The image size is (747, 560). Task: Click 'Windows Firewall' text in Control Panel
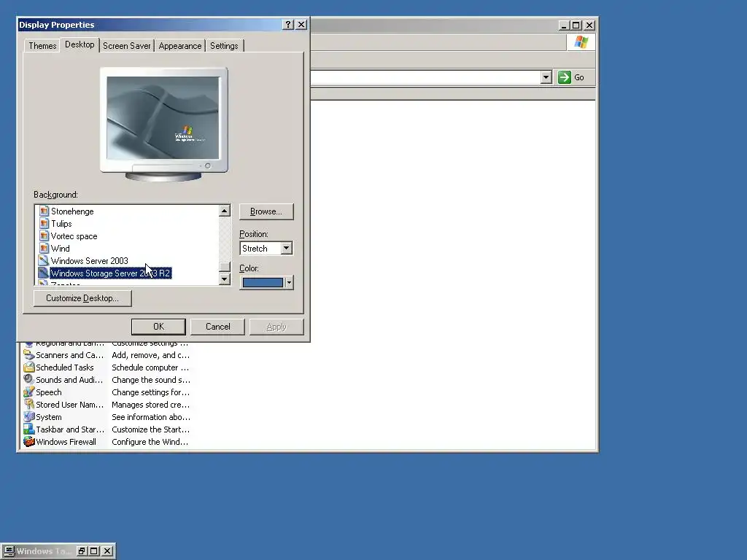coord(66,442)
